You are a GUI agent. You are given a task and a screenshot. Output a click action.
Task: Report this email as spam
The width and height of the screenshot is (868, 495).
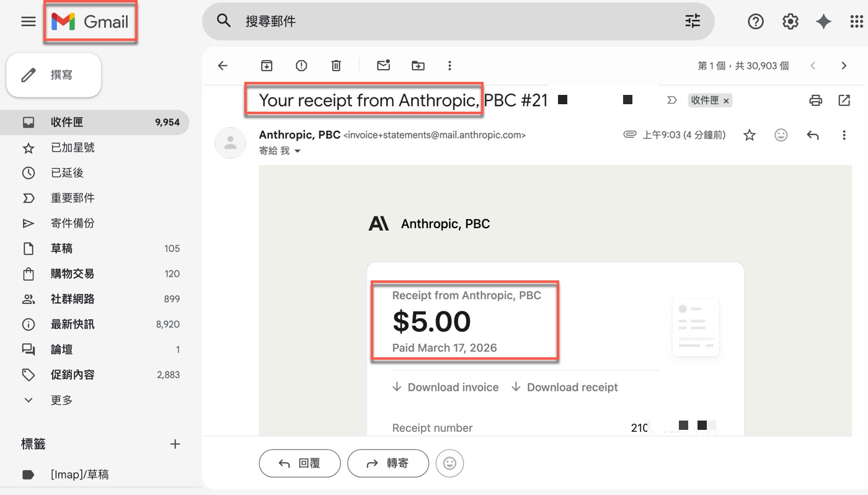point(301,66)
